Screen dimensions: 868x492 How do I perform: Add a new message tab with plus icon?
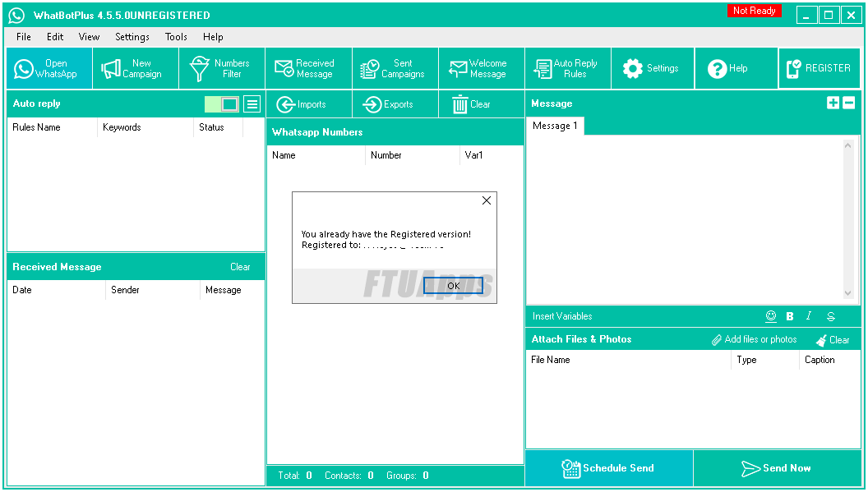click(833, 103)
